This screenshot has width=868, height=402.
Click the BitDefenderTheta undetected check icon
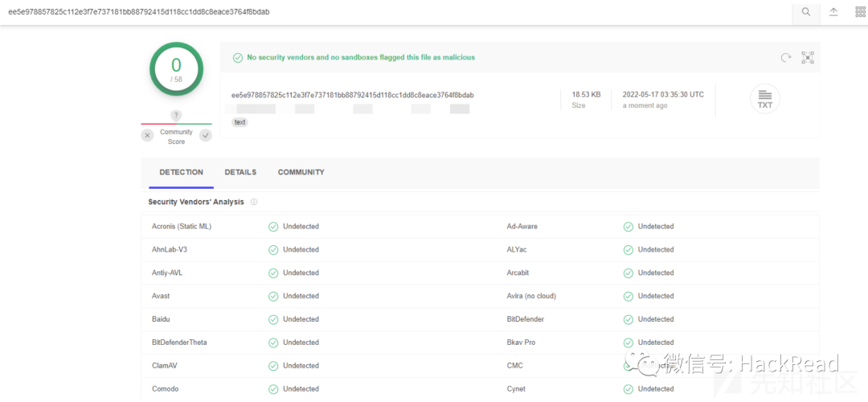pos(273,343)
